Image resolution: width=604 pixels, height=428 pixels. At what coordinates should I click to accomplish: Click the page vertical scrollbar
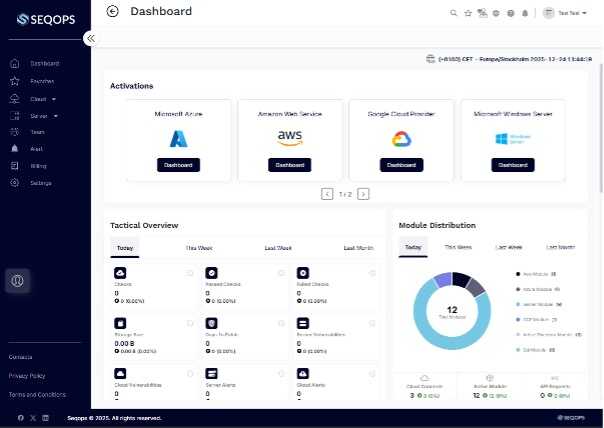tap(601, 127)
